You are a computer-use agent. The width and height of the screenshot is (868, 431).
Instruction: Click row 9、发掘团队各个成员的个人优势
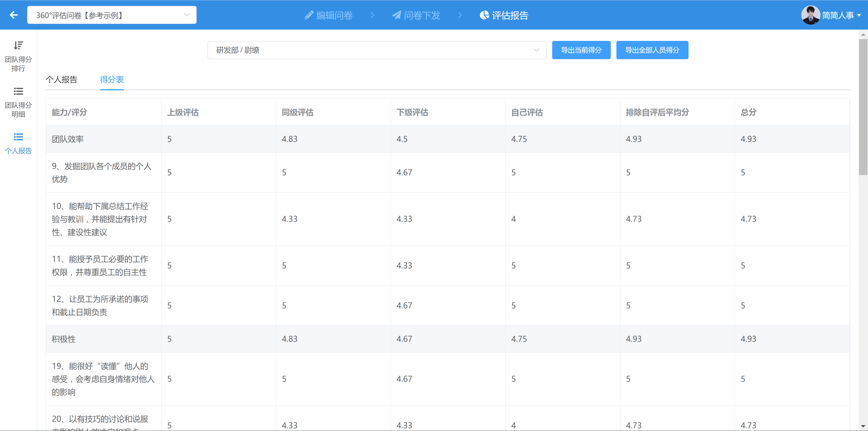448,172
